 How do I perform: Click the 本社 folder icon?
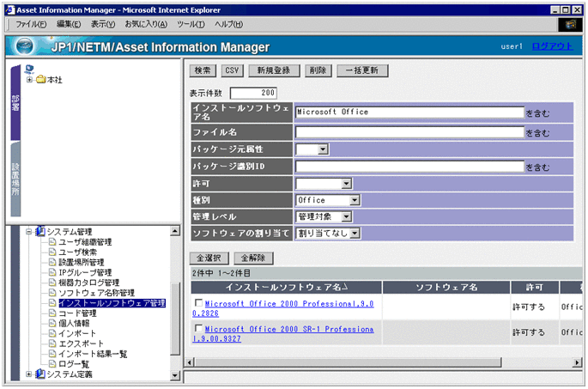41,80
